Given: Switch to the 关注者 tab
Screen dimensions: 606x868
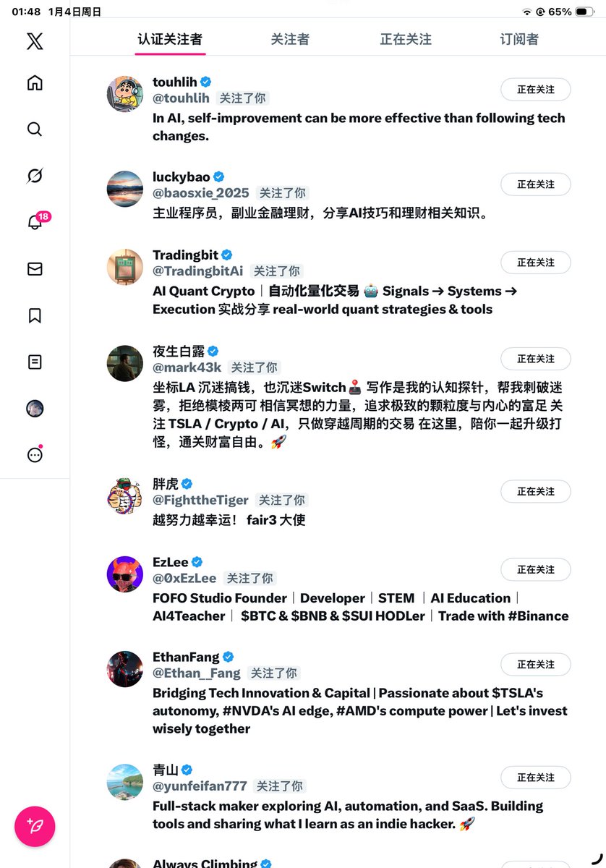Looking at the screenshot, I should [290, 39].
